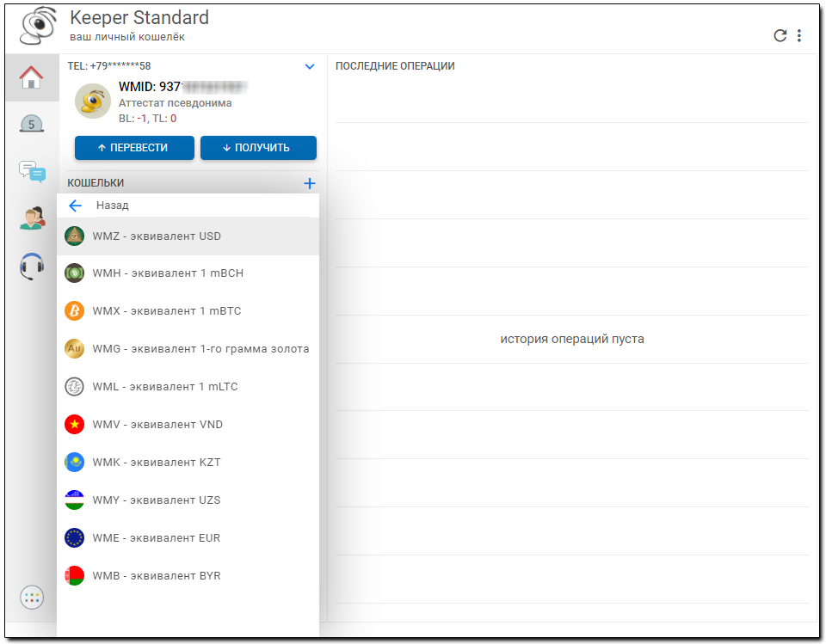Click the WMG gold Au icon
Image resolution: width=826 pixels, height=644 pixels.
click(x=74, y=348)
